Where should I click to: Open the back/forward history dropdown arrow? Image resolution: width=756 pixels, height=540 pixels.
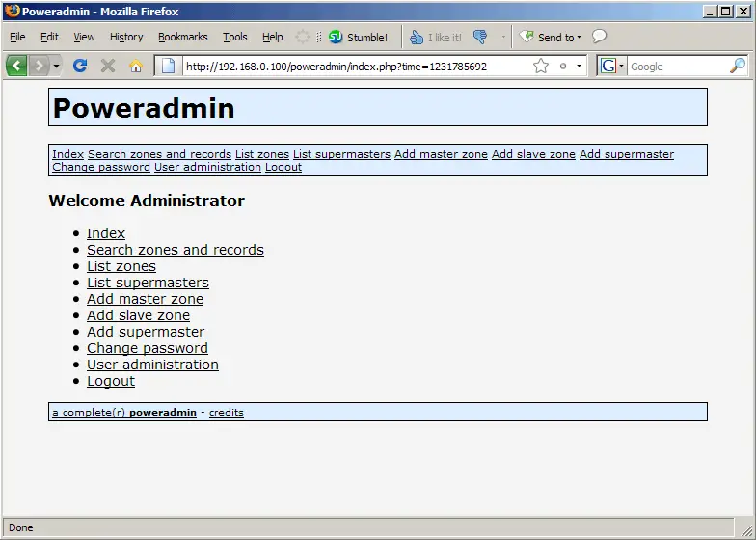(56, 66)
